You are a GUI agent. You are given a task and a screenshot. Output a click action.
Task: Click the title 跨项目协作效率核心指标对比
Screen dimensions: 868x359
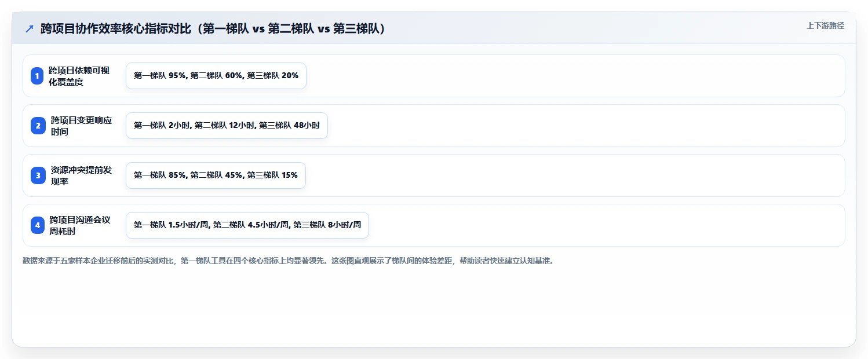pyautogui.click(x=213, y=29)
